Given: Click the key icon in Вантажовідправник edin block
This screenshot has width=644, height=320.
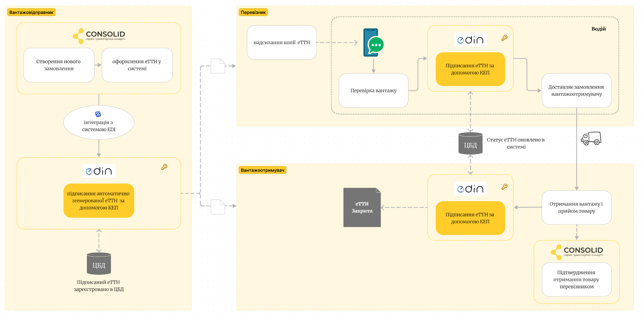Looking at the screenshot, I should (x=164, y=167).
